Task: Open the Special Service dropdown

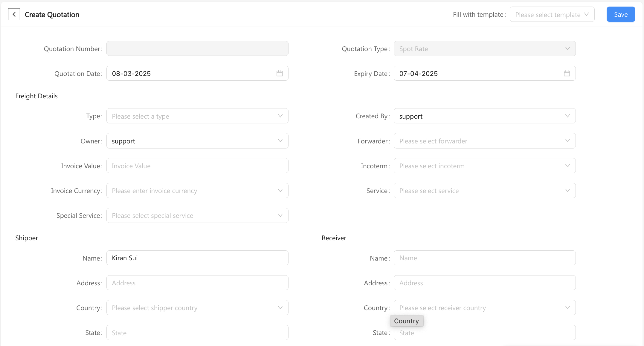Action: [197, 215]
